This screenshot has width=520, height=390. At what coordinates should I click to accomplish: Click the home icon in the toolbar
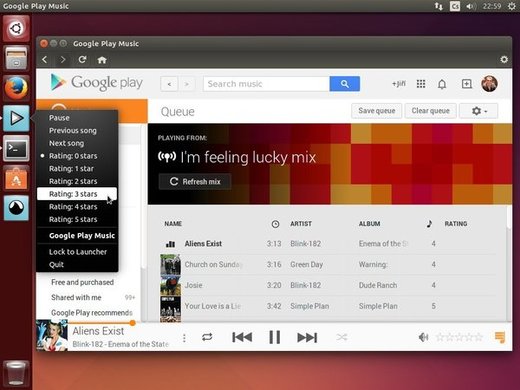click(102, 60)
